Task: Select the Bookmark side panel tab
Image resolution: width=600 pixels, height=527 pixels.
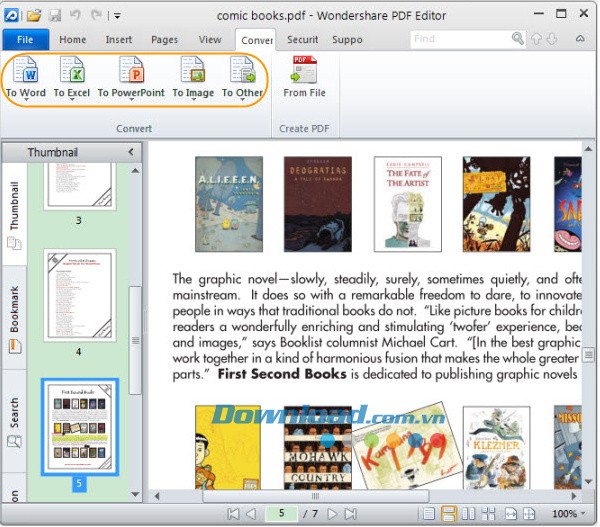Action: pos(14,318)
